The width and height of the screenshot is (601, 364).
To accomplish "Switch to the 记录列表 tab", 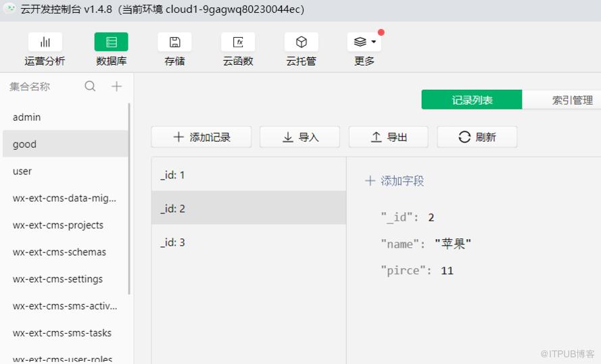I will [472, 100].
